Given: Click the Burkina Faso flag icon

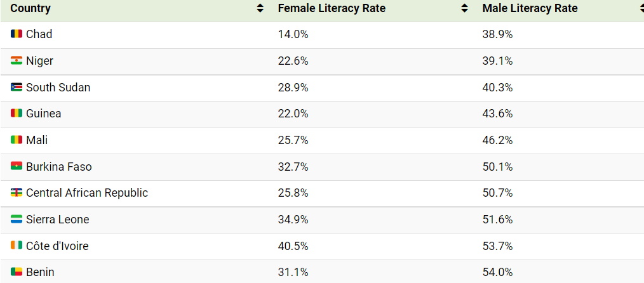Looking at the screenshot, I should coord(17,167).
